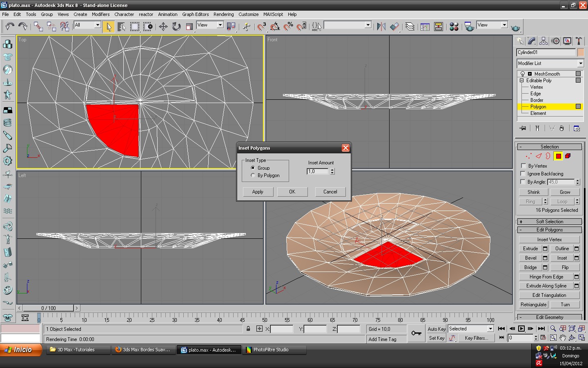Click the object color swatch beside Cylinder01
This screenshot has height=368, width=588.
coord(581,52)
